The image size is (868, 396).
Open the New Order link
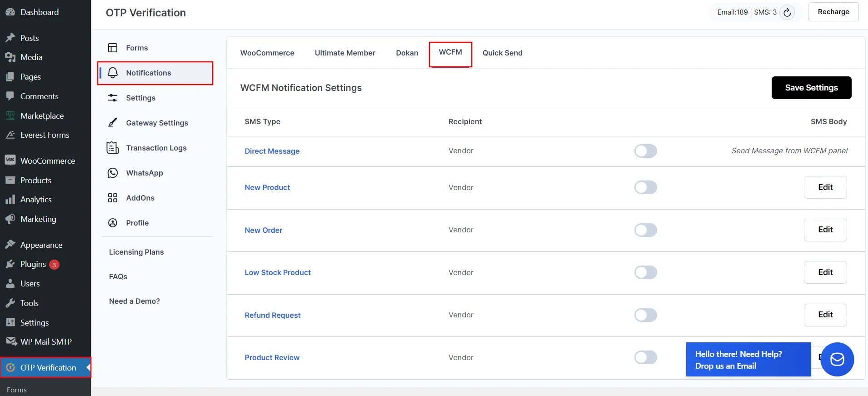point(264,230)
